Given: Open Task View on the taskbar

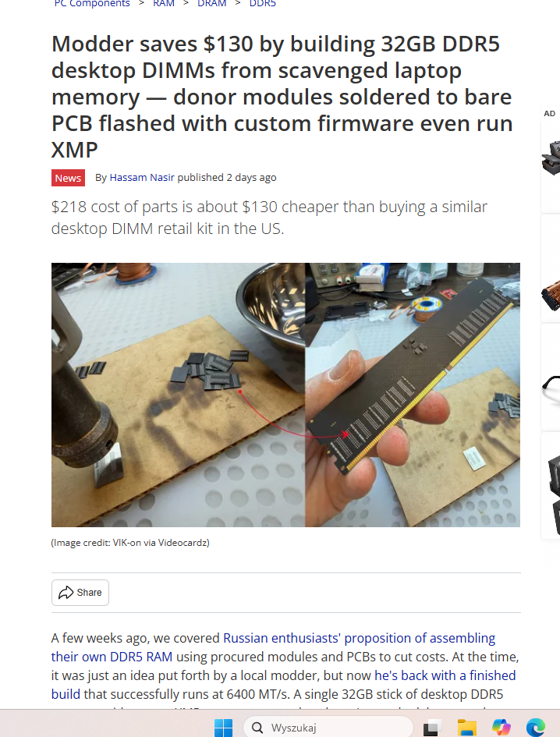Looking at the screenshot, I should (433, 728).
